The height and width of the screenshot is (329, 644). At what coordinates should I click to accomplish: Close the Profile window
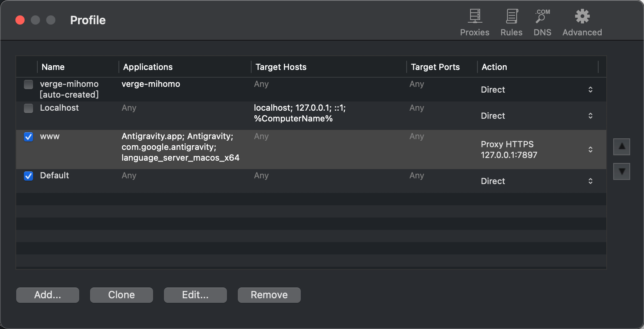click(20, 20)
